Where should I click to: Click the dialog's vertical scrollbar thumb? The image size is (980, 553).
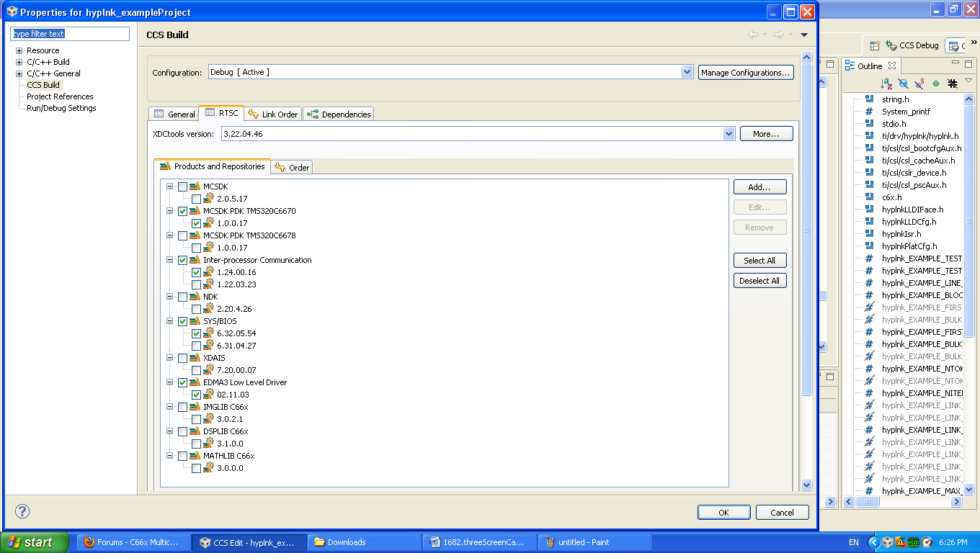coord(806,230)
